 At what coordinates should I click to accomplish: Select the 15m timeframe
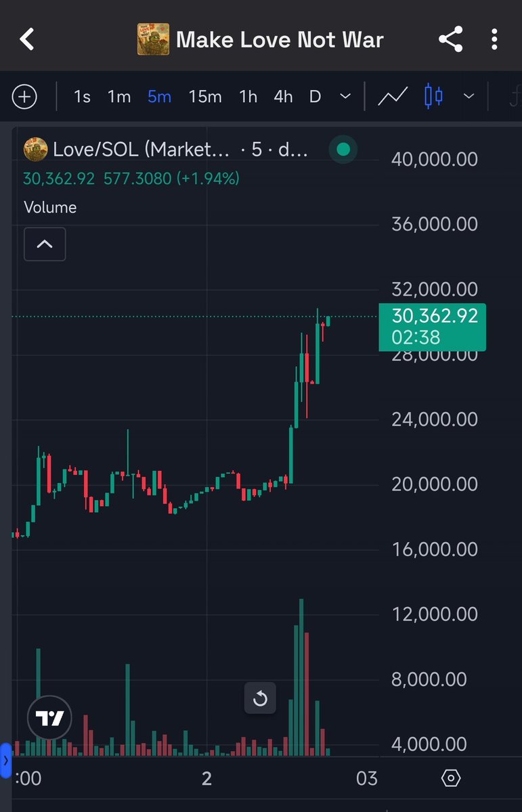(205, 97)
